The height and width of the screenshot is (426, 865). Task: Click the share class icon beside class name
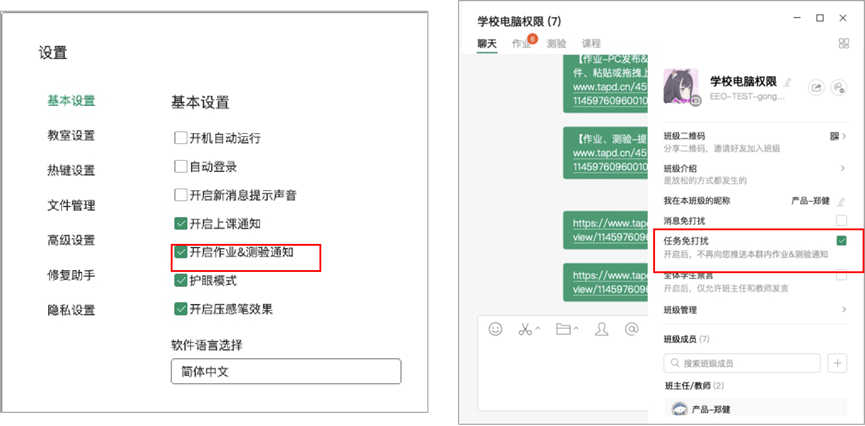tap(817, 87)
